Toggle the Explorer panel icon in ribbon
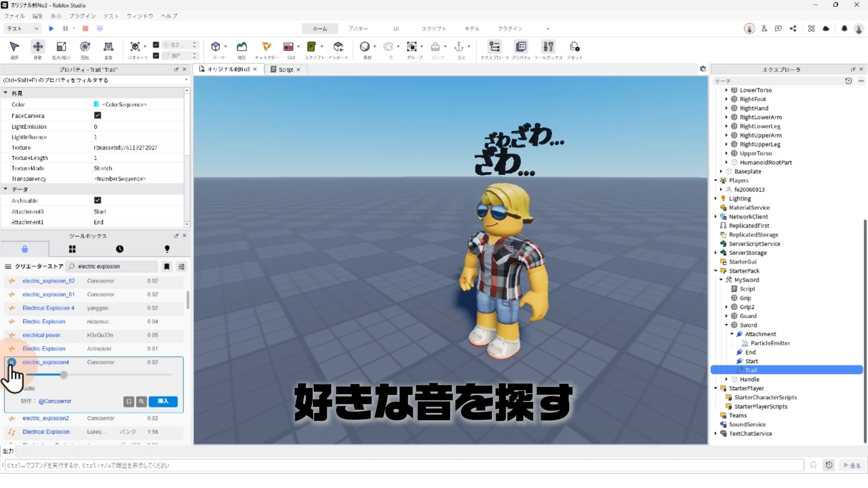868x488 pixels. click(x=495, y=47)
